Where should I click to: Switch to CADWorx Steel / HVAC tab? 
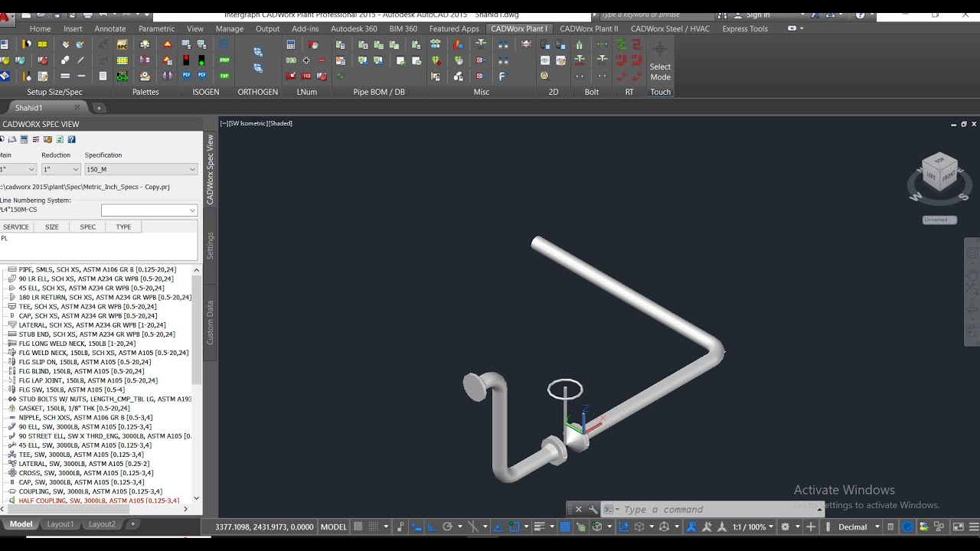(x=670, y=28)
